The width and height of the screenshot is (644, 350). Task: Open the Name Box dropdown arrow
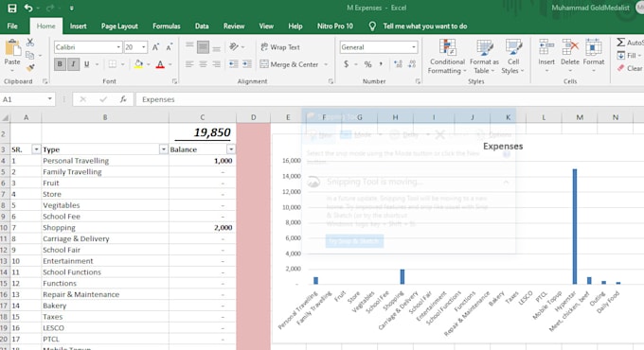pos(49,99)
